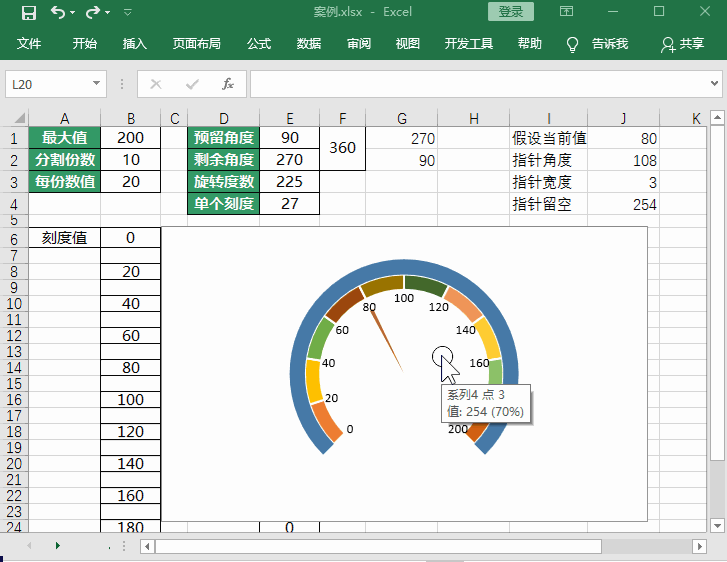Switch to the 公式 ribbon tab

coord(259,44)
